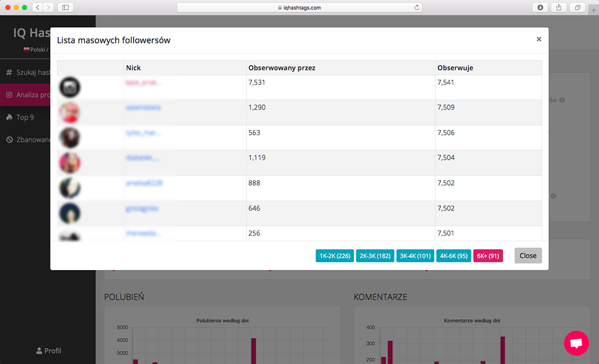This screenshot has height=364, width=599.
Task: Show all tabs overview icon
Action: 577,8
